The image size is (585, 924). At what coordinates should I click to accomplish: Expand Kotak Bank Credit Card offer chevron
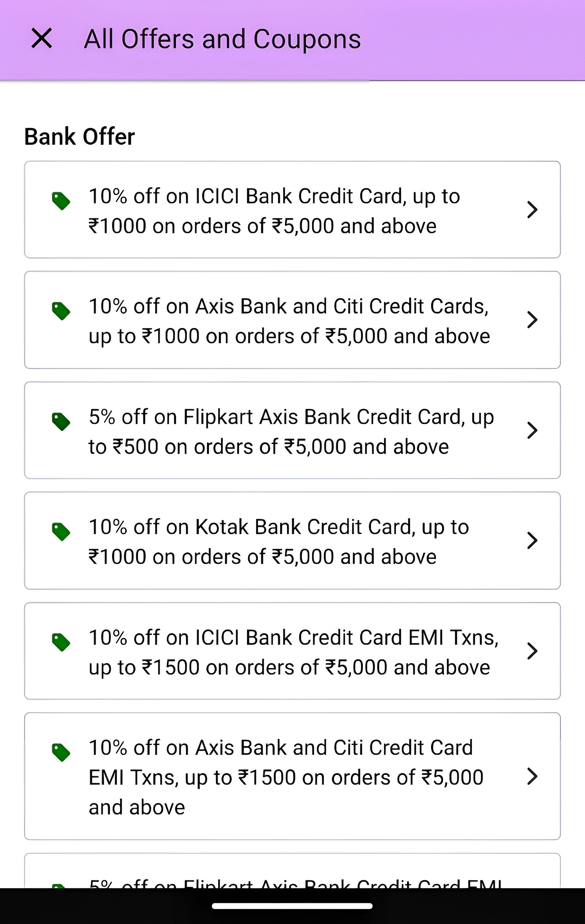pos(532,540)
